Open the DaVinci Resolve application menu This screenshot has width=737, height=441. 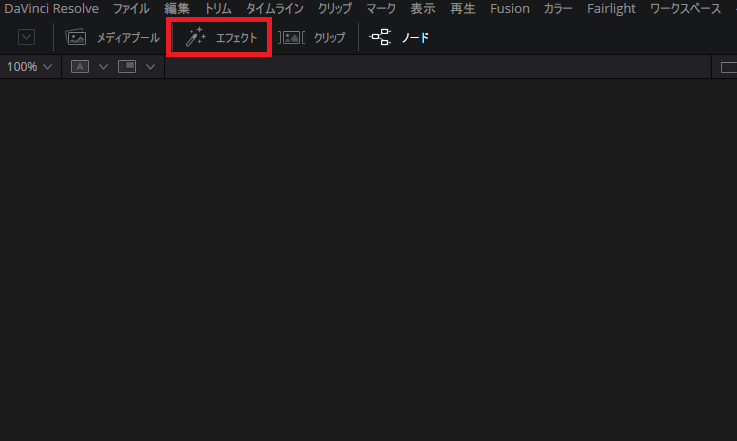(51, 8)
